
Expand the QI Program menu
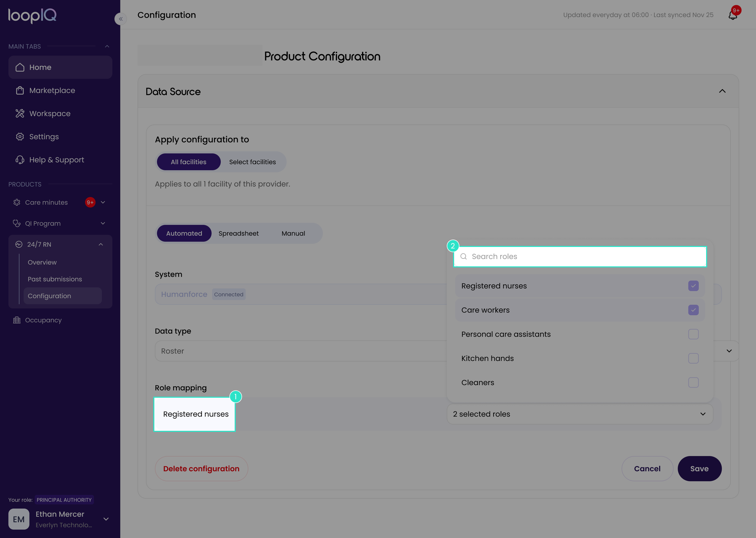coord(103,223)
